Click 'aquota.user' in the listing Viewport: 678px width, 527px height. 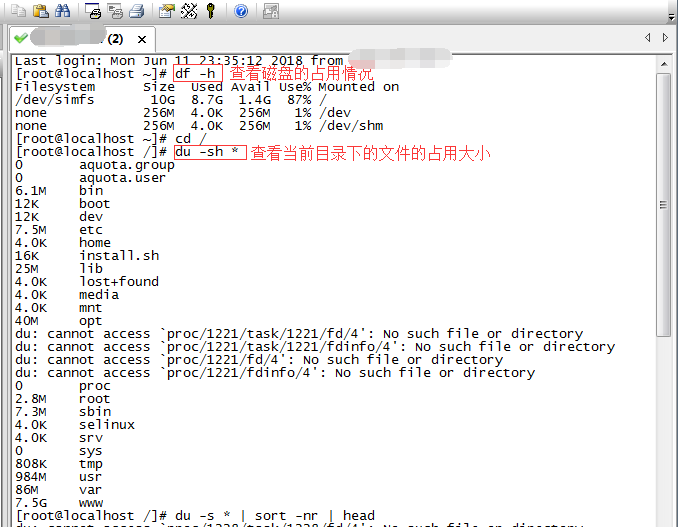(x=122, y=178)
